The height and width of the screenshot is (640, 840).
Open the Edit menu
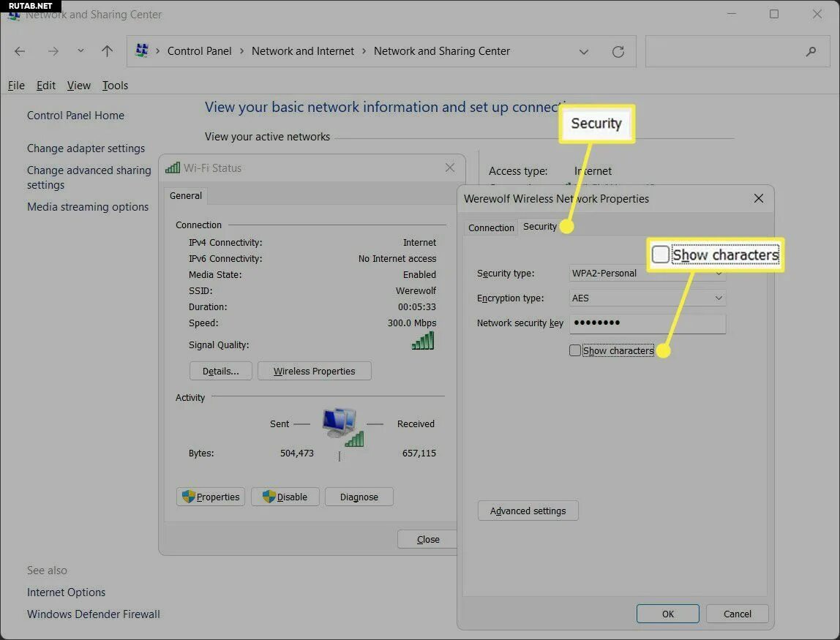click(46, 85)
